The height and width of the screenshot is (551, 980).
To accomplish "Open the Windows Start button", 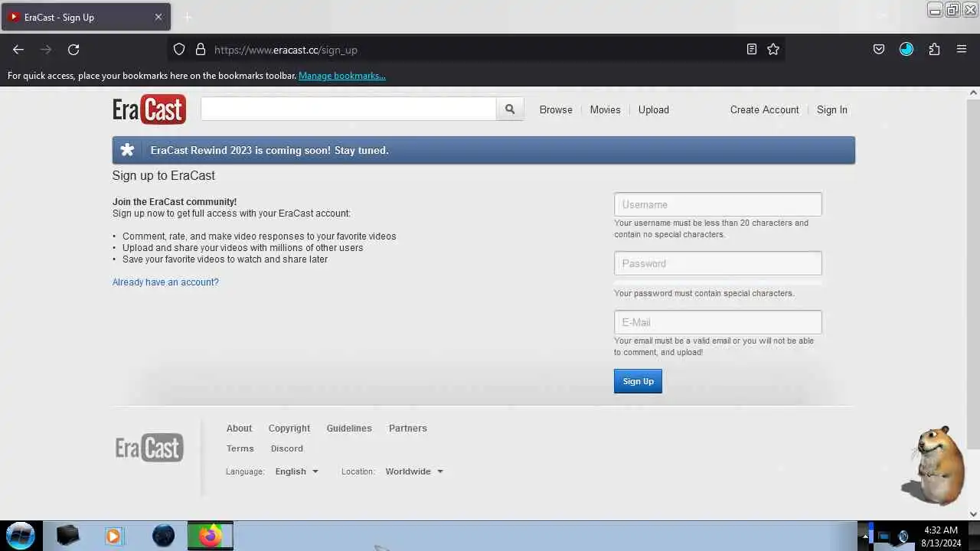I will coord(21,536).
